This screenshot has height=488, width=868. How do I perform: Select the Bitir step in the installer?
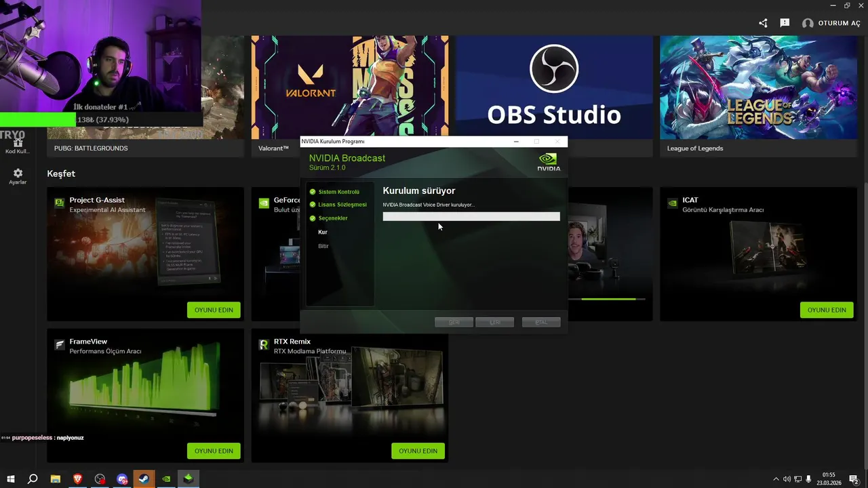coord(323,246)
